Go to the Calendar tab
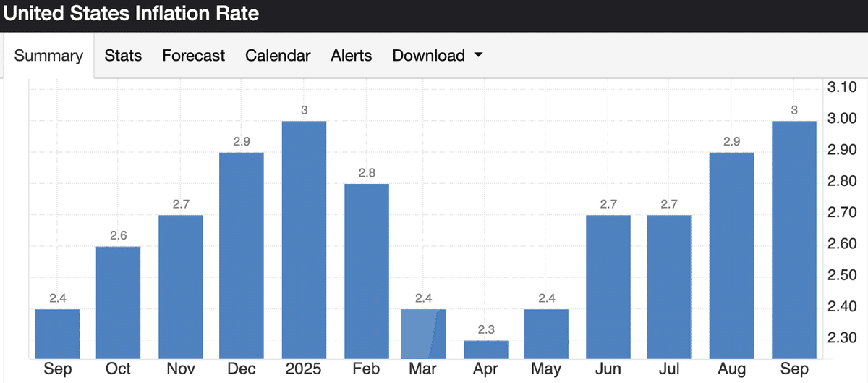This screenshot has width=868, height=383. pos(278,56)
